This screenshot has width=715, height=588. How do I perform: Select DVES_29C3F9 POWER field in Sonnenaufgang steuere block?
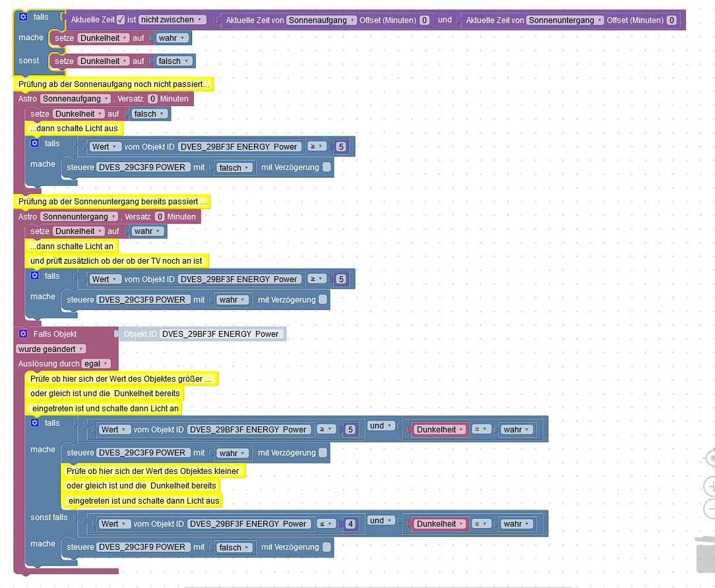tap(142, 167)
